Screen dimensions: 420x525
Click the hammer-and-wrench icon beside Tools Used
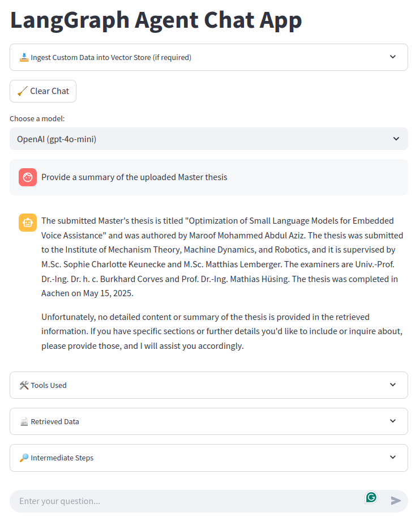point(23,385)
